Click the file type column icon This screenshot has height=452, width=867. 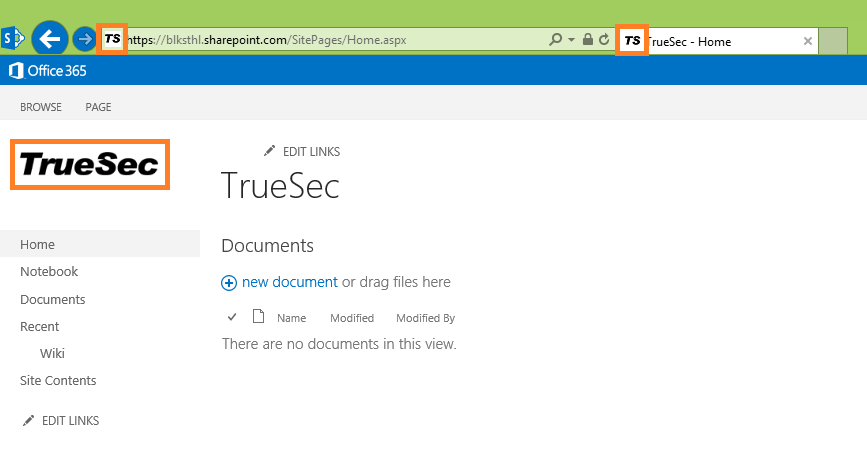tap(258, 317)
